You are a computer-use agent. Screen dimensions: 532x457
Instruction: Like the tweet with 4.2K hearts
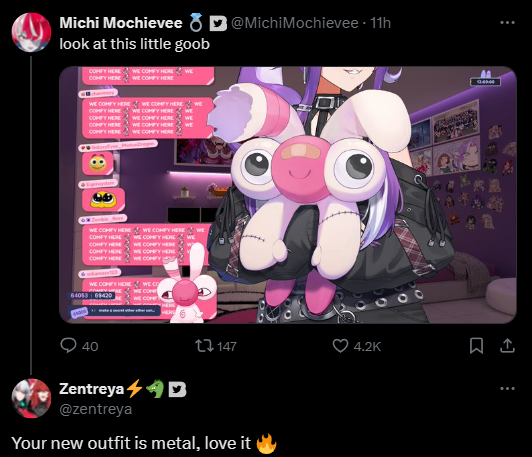point(340,346)
